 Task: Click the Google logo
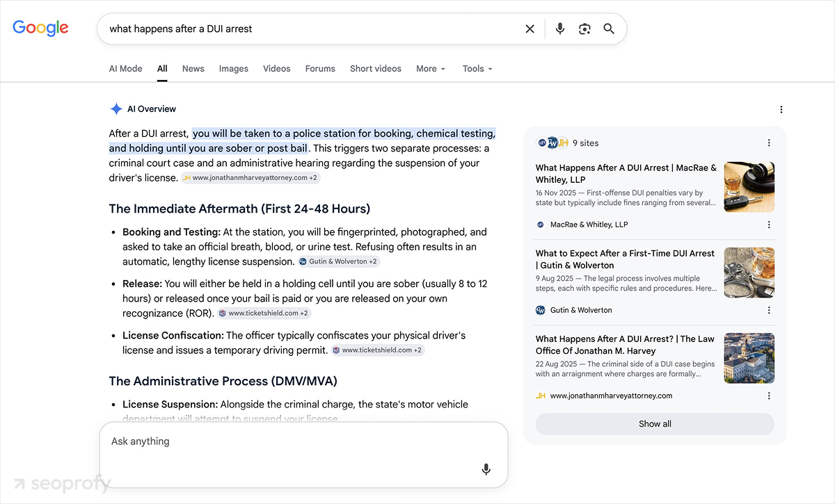pyautogui.click(x=40, y=29)
